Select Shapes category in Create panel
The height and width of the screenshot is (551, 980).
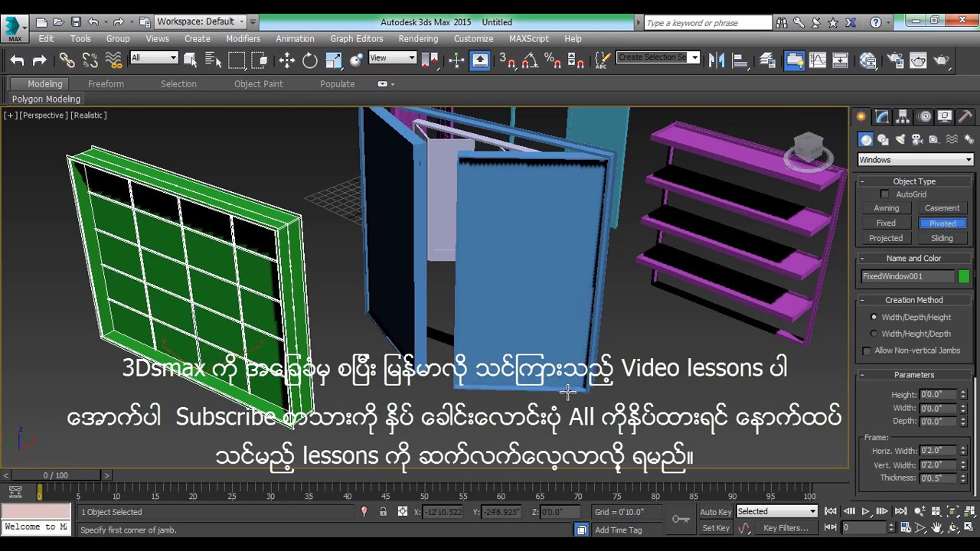coord(883,139)
